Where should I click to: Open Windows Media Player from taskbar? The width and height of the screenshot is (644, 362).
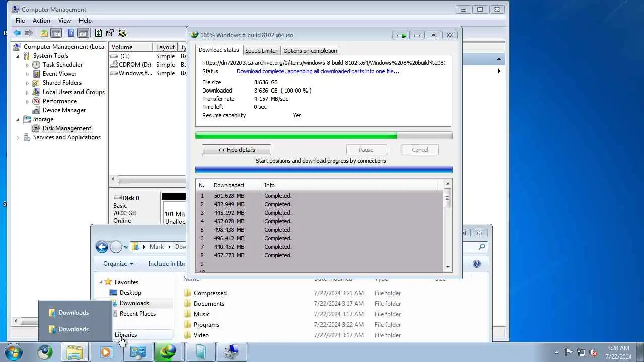[x=106, y=352]
